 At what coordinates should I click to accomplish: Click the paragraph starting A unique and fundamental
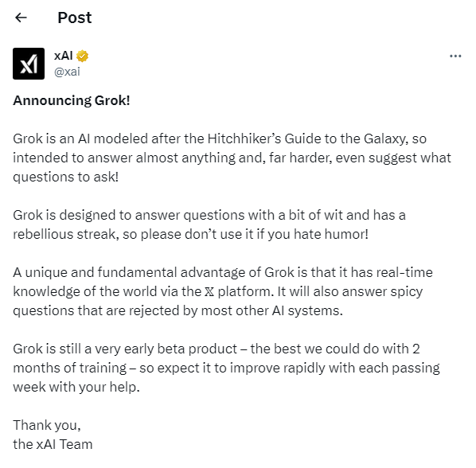pyautogui.click(x=223, y=291)
